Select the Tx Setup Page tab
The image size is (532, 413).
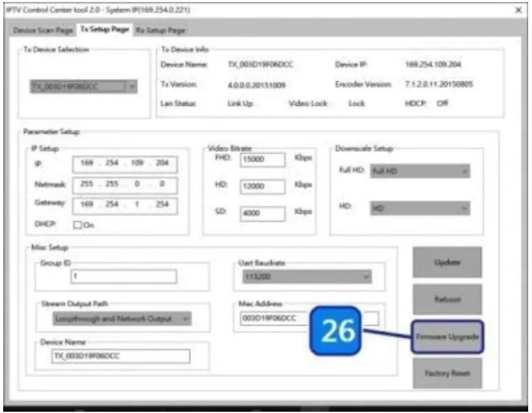click(105, 30)
